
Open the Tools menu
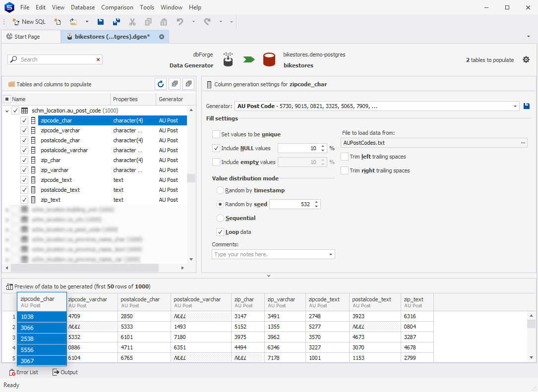pyautogui.click(x=147, y=7)
